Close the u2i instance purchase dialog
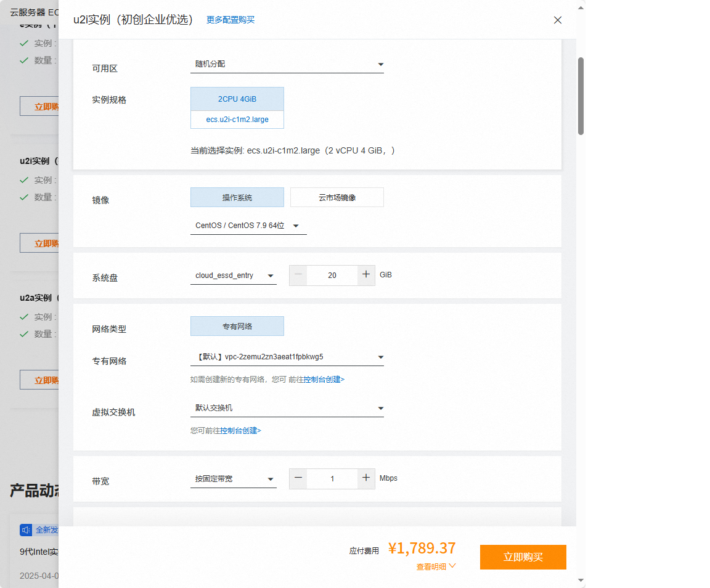Image resolution: width=710 pixels, height=588 pixels. (558, 20)
